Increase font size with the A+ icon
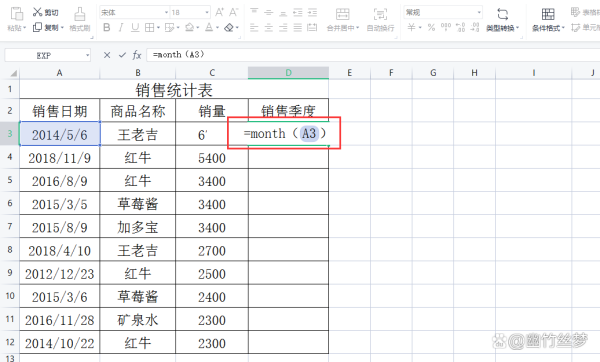Image resolution: width=600 pixels, height=362 pixels. (x=220, y=12)
